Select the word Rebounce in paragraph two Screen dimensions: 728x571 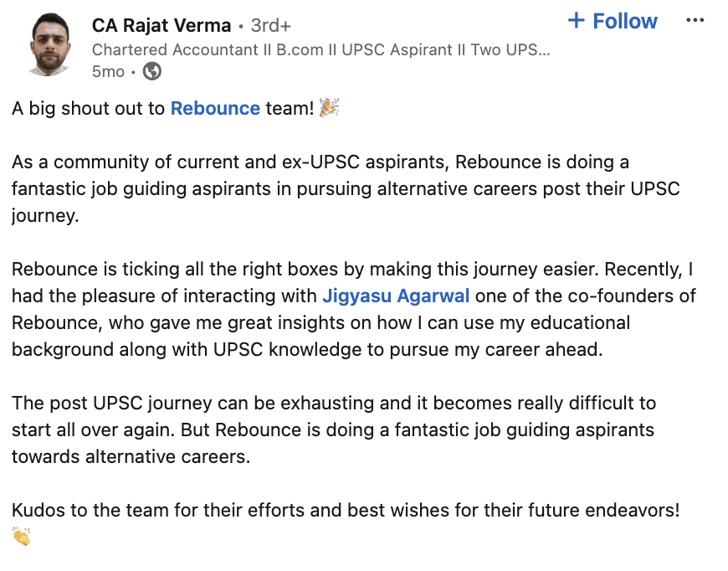coord(492,162)
